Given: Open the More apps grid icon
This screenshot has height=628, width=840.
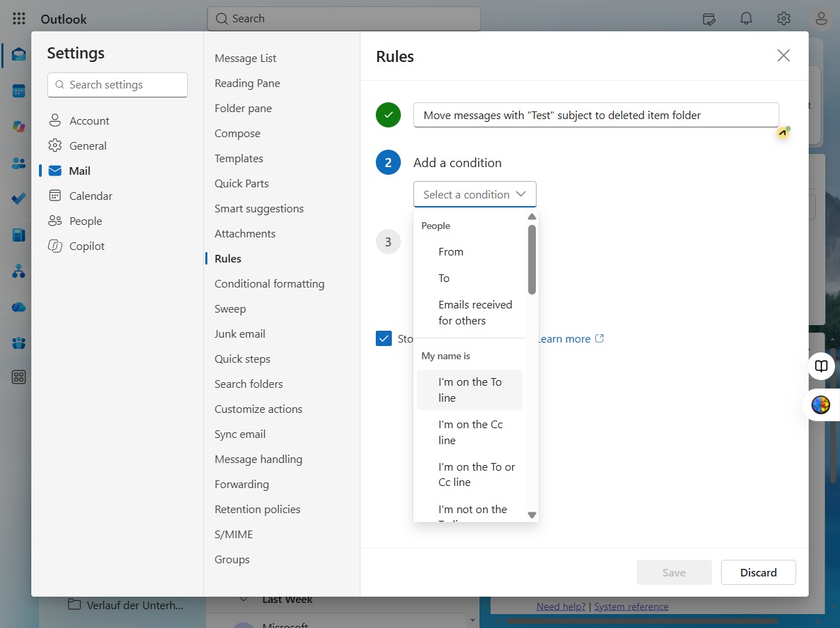Looking at the screenshot, I should point(19,377).
